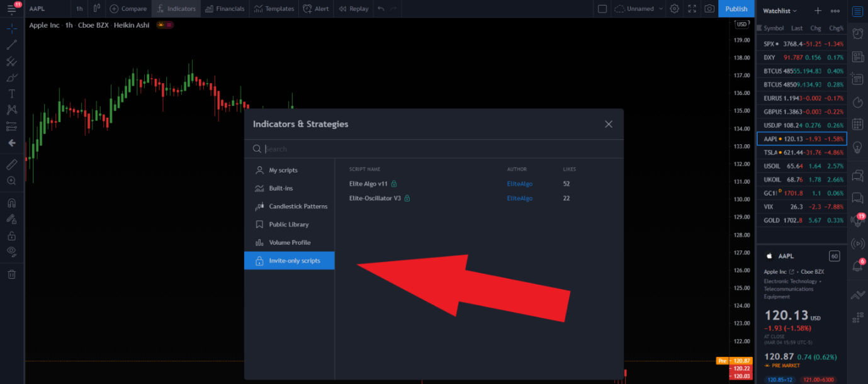Image resolution: width=868 pixels, height=384 pixels.
Task: Open the Unnamed layout dropdown
Action: click(639, 9)
